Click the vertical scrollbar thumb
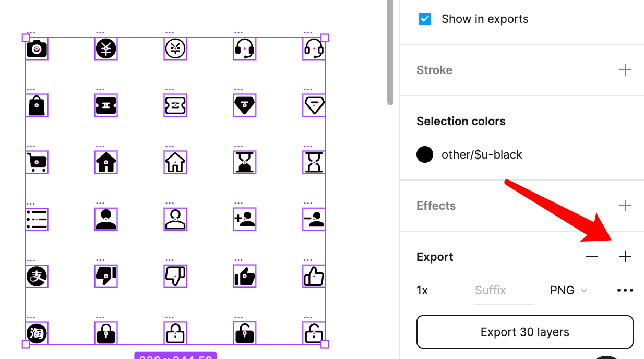This screenshot has height=359, width=644. pyautogui.click(x=390, y=52)
